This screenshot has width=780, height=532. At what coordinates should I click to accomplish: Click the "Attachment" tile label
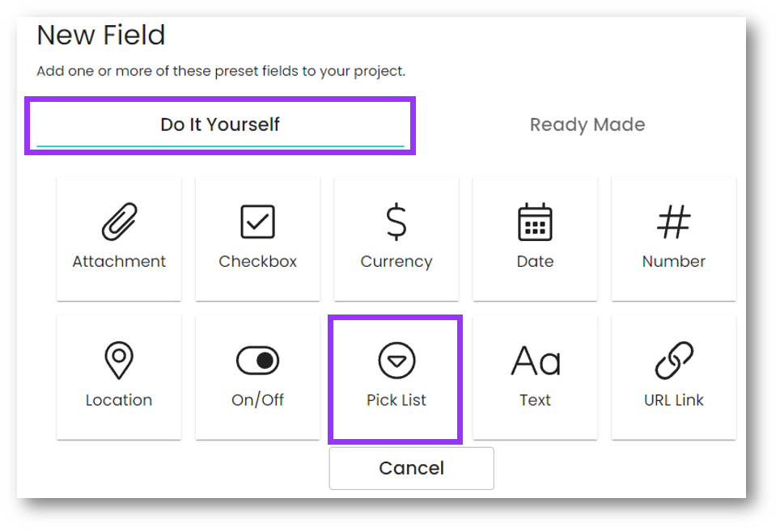point(119,261)
